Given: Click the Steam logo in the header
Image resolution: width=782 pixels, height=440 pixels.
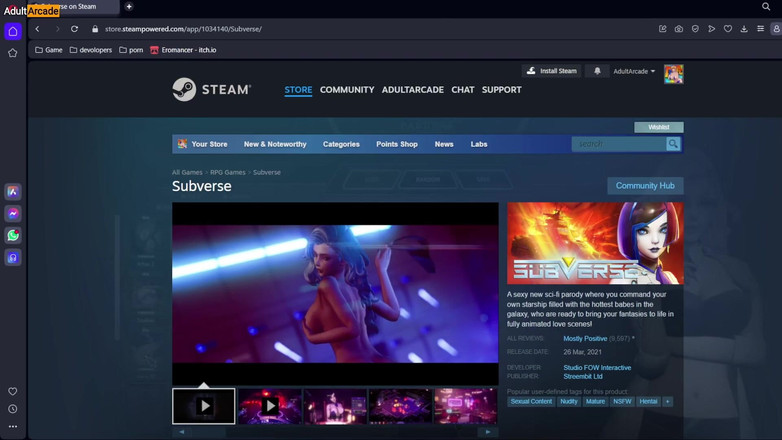Looking at the screenshot, I should [211, 90].
